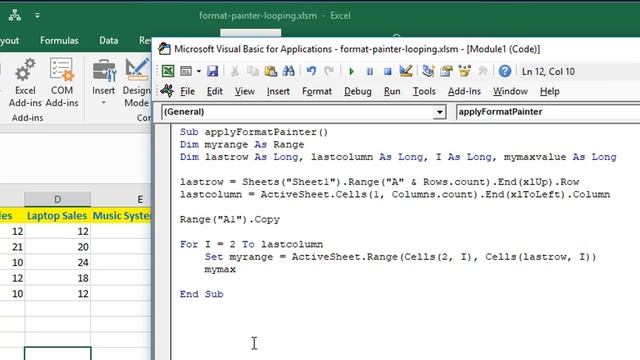Click the 'For I = 2 To lastcolumn' line
The height and width of the screenshot is (360, 640).
point(251,244)
